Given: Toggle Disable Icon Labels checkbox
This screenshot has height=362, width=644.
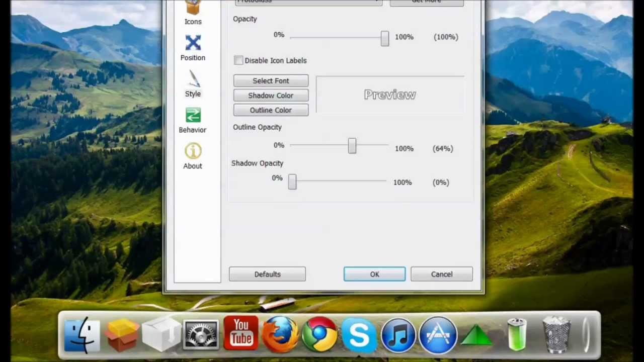Looking at the screenshot, I should point(238,60).
